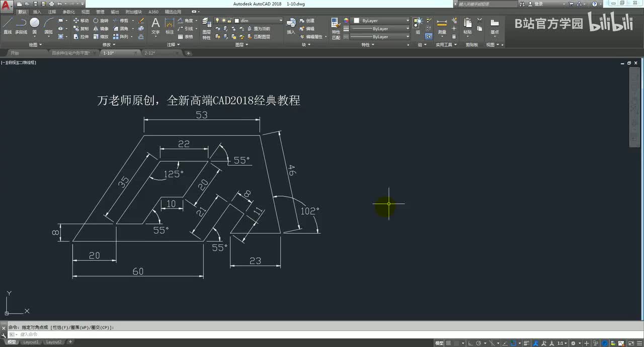Viewport: 644px width, 347px height.
Task: Toggle 模型 model space in status bar
Action: click(439, 342)
